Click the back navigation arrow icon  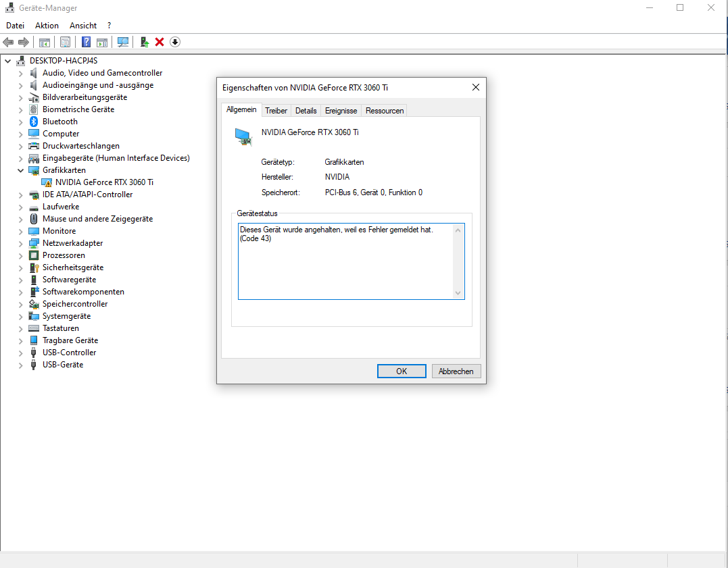tap(8, 42)
